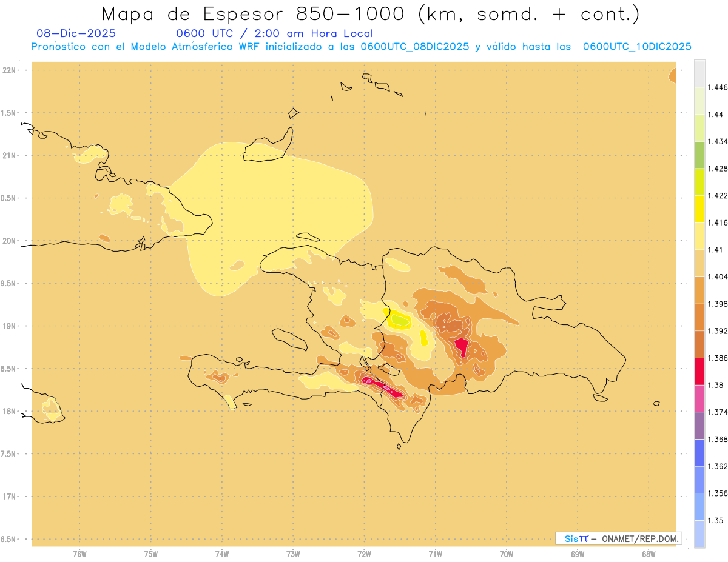Click the legend value "1.41"

716,250
